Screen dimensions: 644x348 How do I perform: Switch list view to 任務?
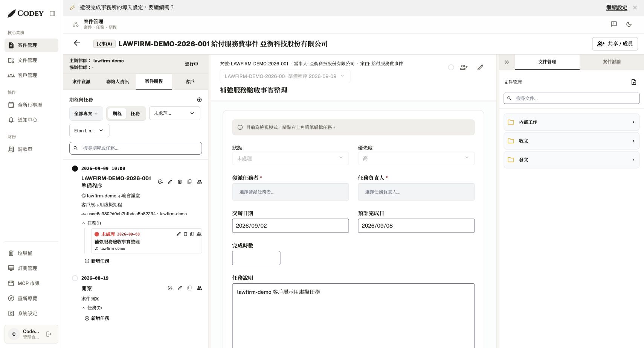[x=135, y=114]
